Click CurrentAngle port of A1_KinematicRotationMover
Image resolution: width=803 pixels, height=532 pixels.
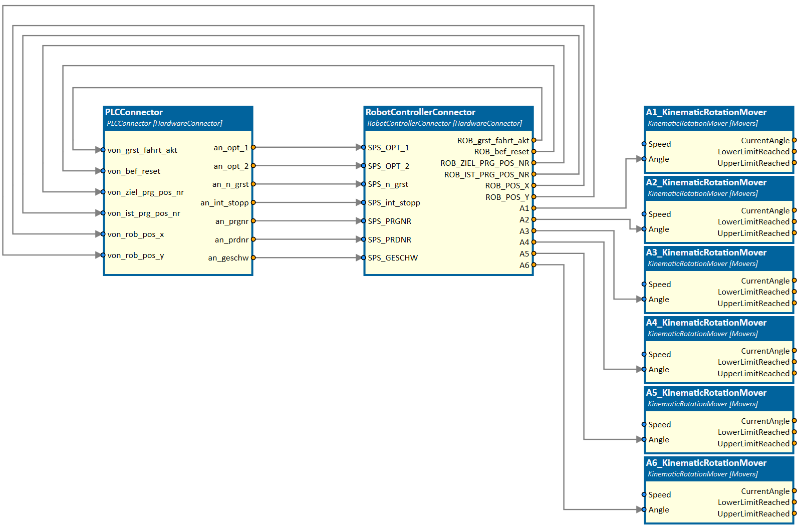click(x=794, y=140)
